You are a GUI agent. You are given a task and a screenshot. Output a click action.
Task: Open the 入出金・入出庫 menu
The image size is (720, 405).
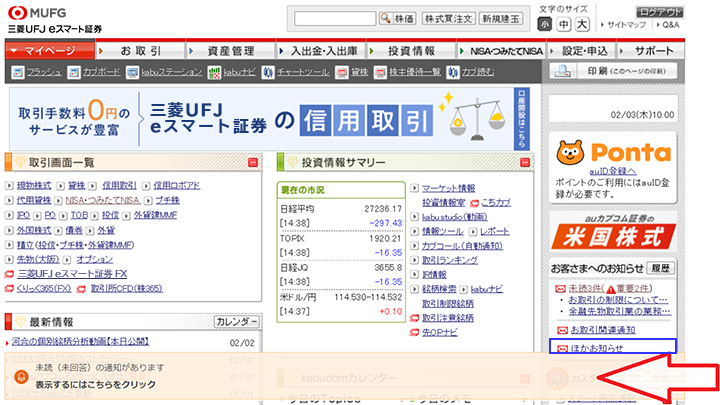[321, 51]
